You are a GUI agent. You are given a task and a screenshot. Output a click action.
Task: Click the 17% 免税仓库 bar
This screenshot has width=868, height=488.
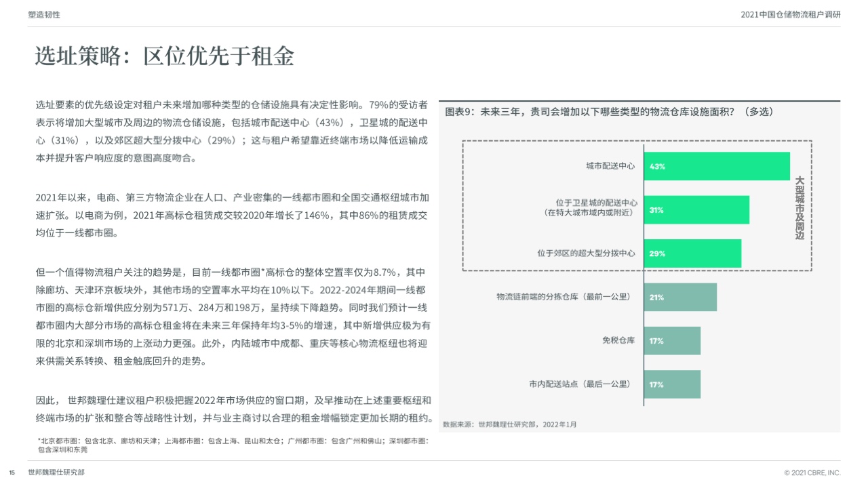672,341
